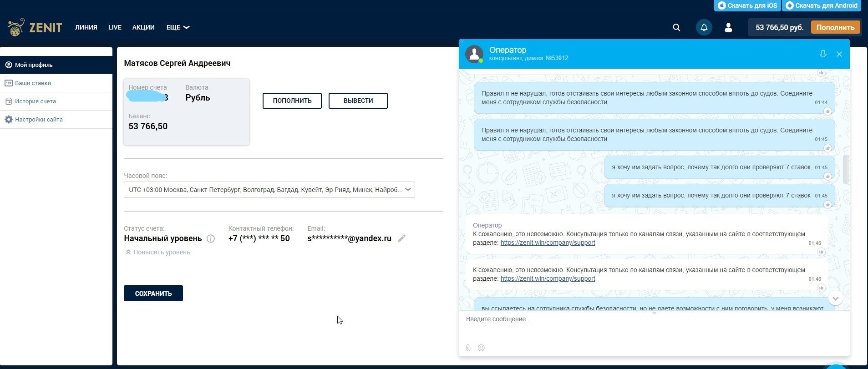The height and width of the screenshot is (369, 868).
Task: Click the chat panel vertical scrollbar
Action: [846, 169]
